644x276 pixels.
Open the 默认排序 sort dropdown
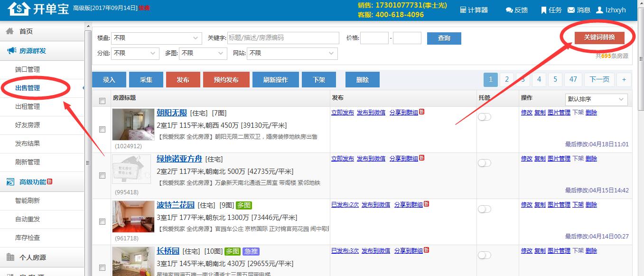point(597,99)
